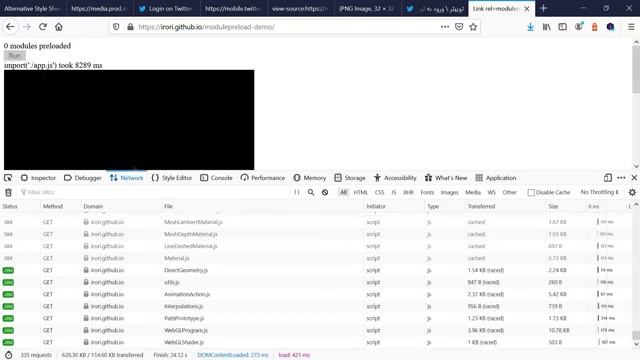Image resolution: width=640 pixels, height=360 pixels.
Task: Select the DirectGeometry.js request row
Action: 316,270
